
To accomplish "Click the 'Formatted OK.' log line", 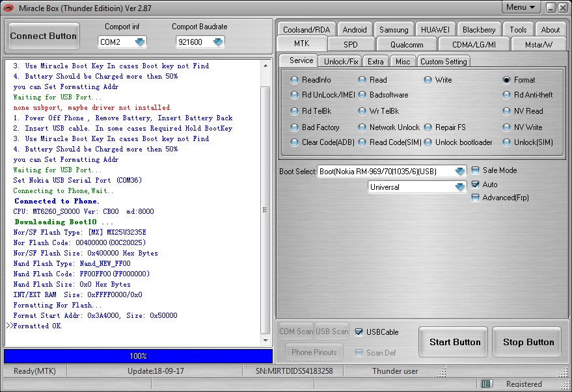I will tap(38, 326).
